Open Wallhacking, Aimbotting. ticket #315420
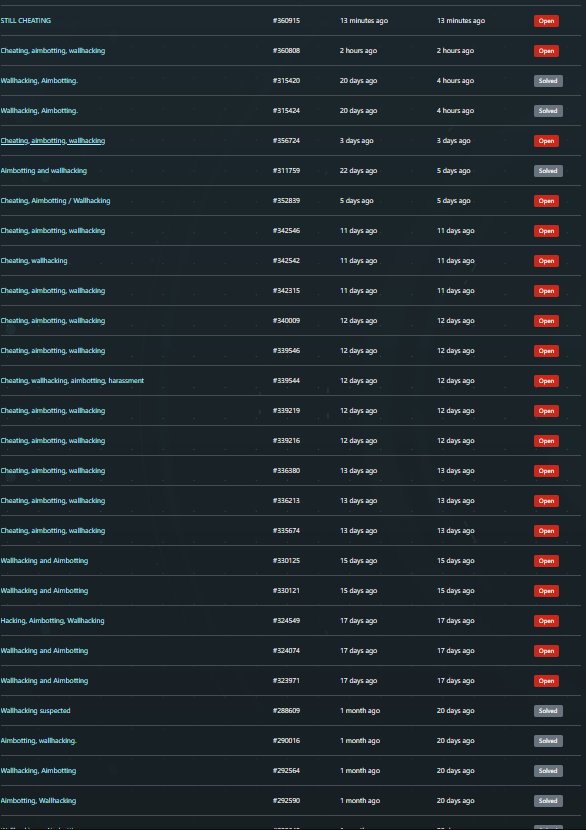Screen dimensions: 586x830 click(x=39, y=80)
